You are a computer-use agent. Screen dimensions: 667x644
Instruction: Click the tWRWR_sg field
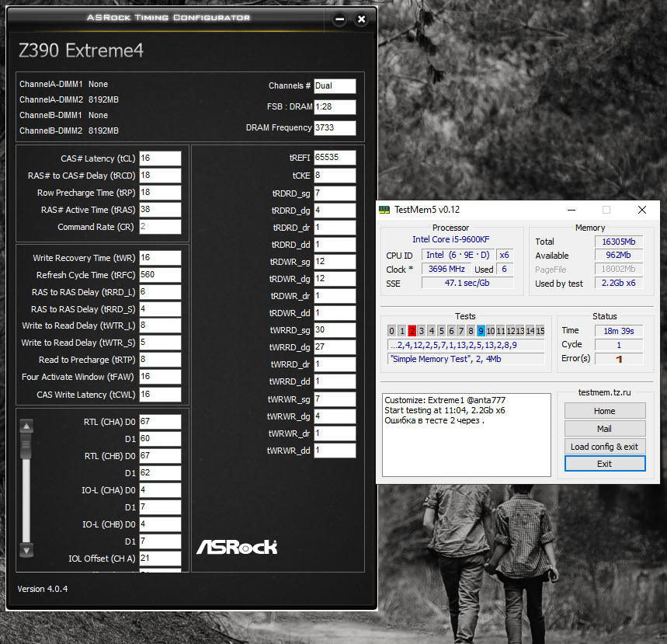335,399
